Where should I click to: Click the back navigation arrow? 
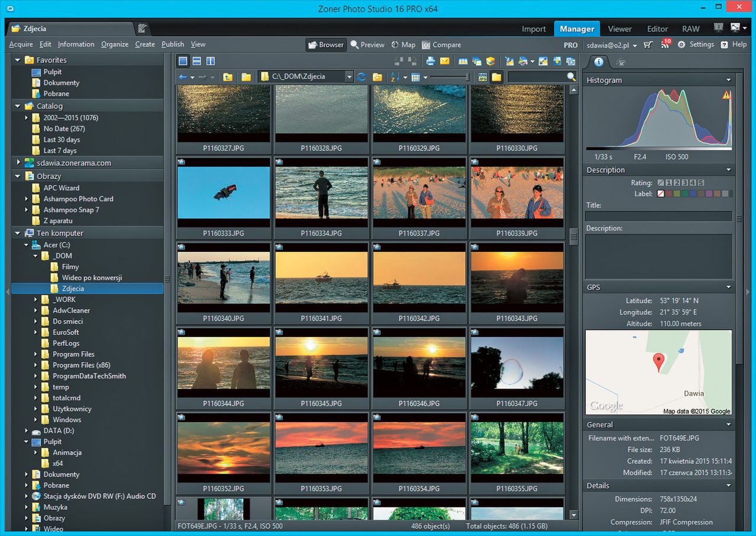click(x=183, y=77)
